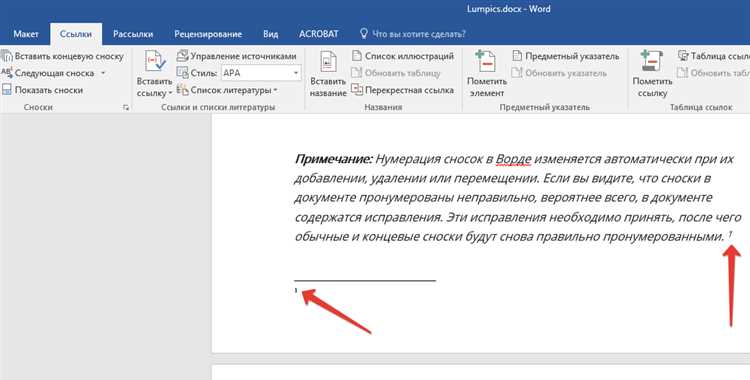Click the Вставить название icon
Screen dimensions: 750x380
pyautogui.click(x=328, y=62)
